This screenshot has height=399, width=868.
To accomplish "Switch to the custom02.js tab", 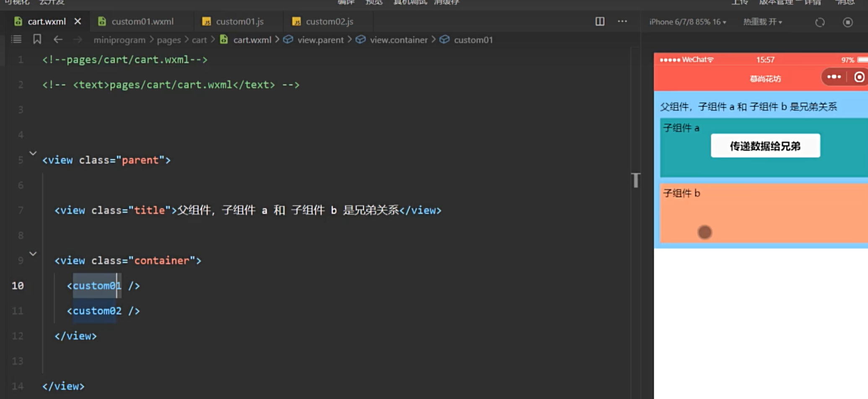I will click(x=329, y=21).
